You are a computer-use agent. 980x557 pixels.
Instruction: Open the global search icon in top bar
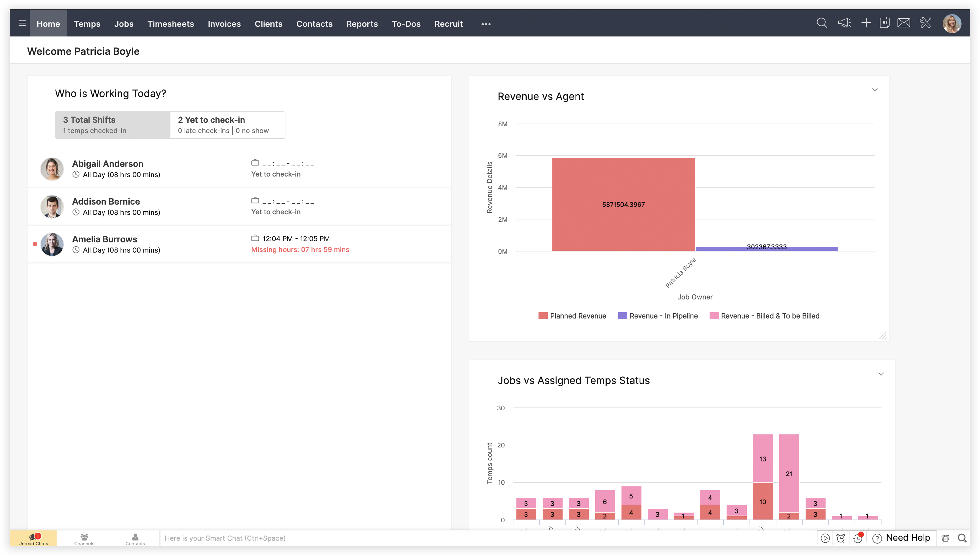point(822,23)
